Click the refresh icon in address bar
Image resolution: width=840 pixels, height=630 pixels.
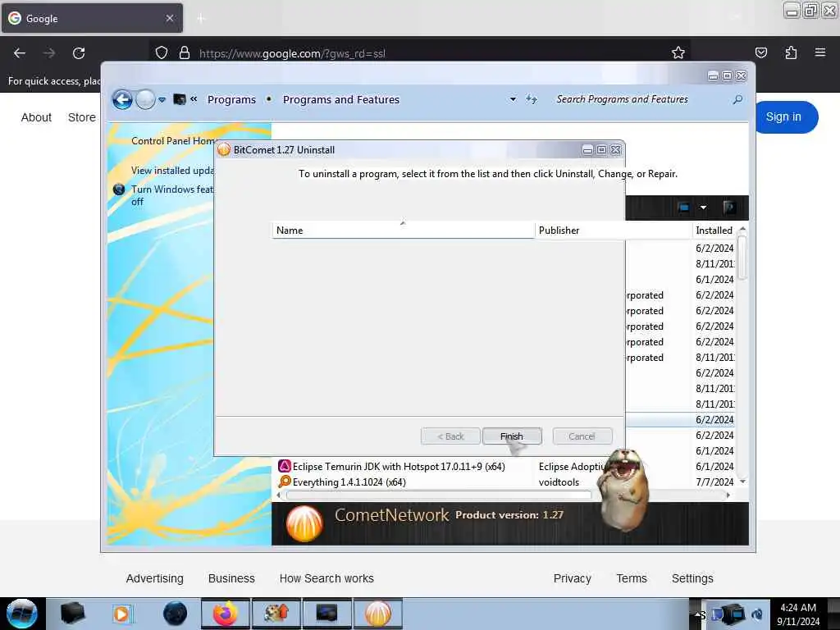pos(531,99)
